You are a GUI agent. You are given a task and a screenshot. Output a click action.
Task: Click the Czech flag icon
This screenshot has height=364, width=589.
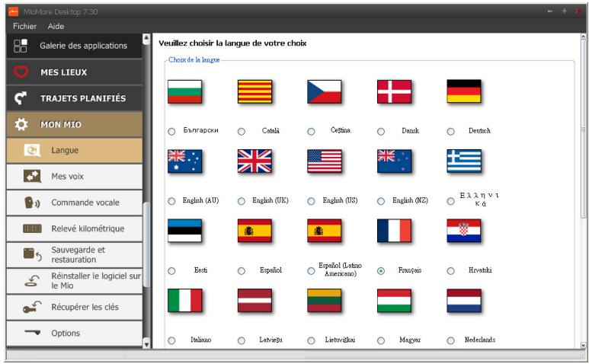(x=325, y=91)
